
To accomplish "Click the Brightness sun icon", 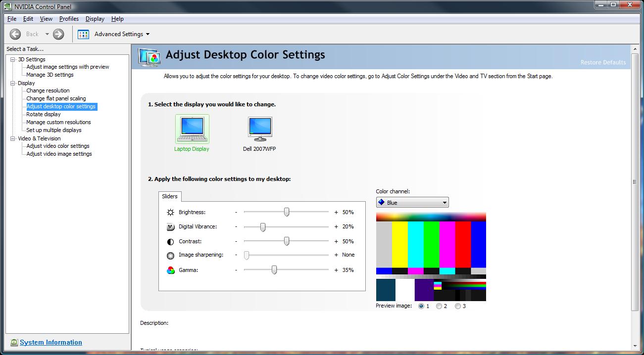I will coord(171,212).
